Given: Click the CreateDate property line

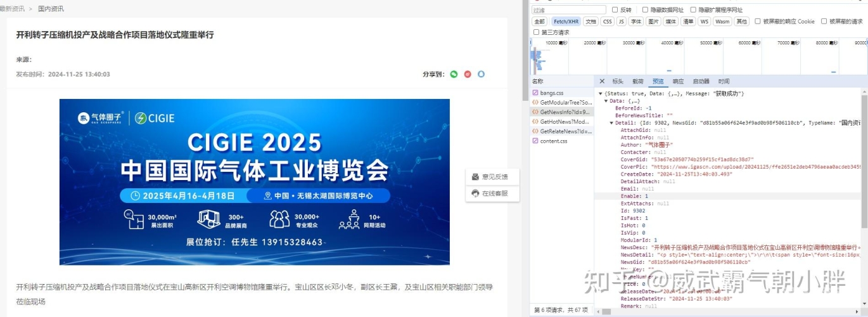Looking at the screenshot, I should pyautogui.click(x=677, y=174).
